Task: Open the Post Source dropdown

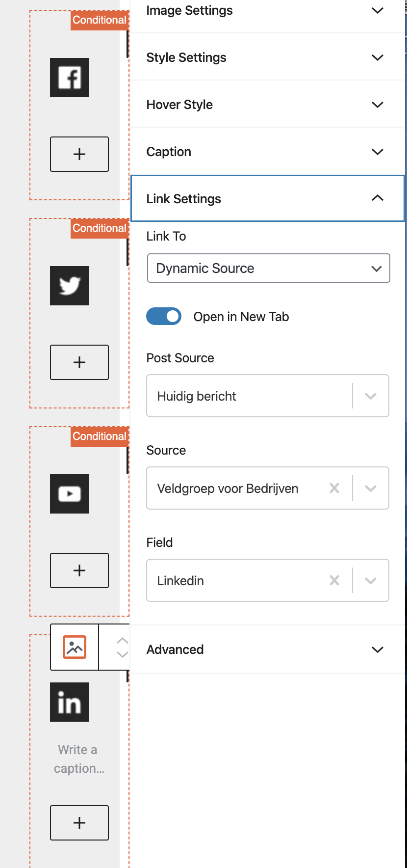Action: 268,396
